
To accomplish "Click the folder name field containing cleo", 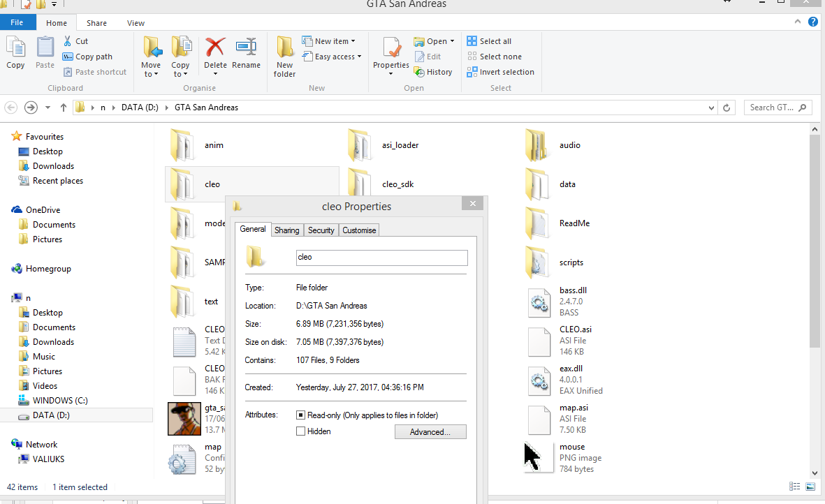I will tap(382, 258).
